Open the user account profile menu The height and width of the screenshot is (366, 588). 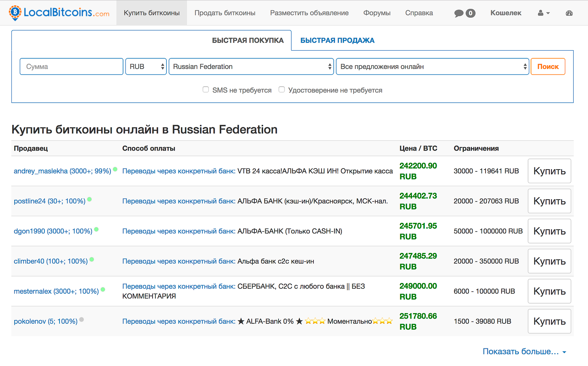coord(544,13)
